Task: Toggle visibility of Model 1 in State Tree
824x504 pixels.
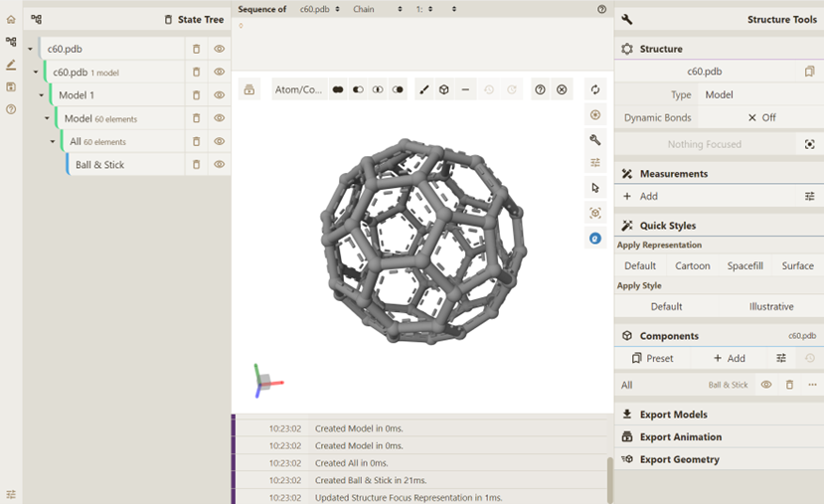Action: coord(219,95)
